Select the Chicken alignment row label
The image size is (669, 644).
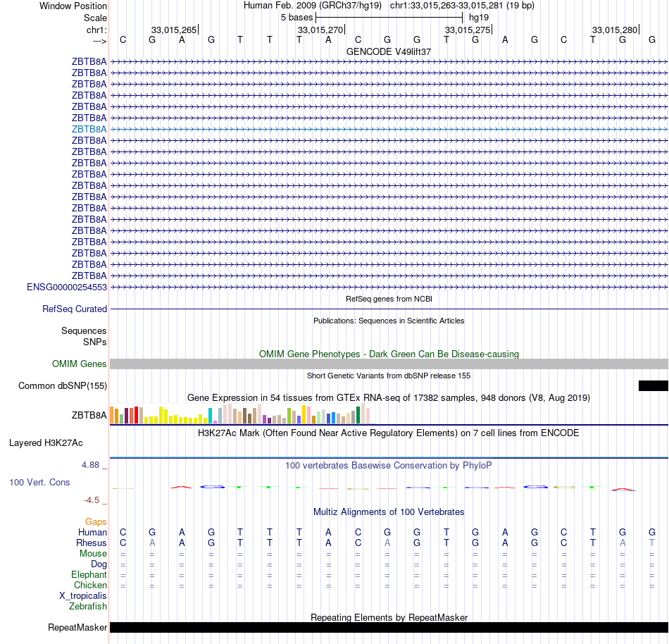(90, 585)
